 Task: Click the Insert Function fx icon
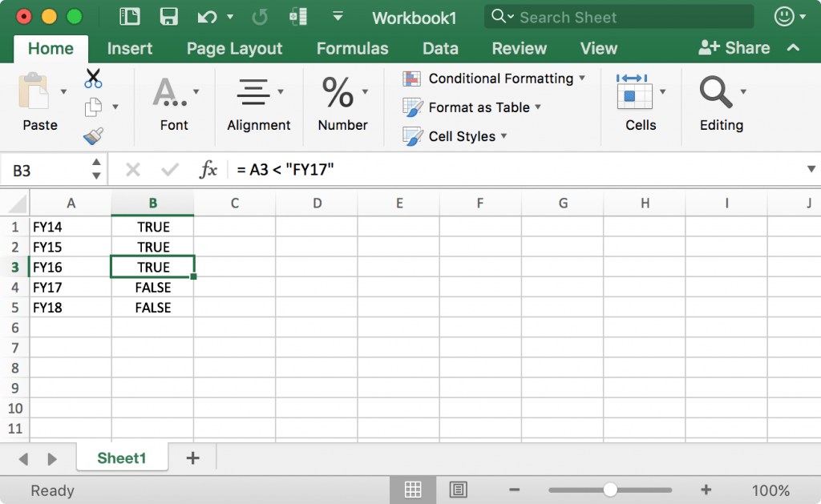point(208,169)
